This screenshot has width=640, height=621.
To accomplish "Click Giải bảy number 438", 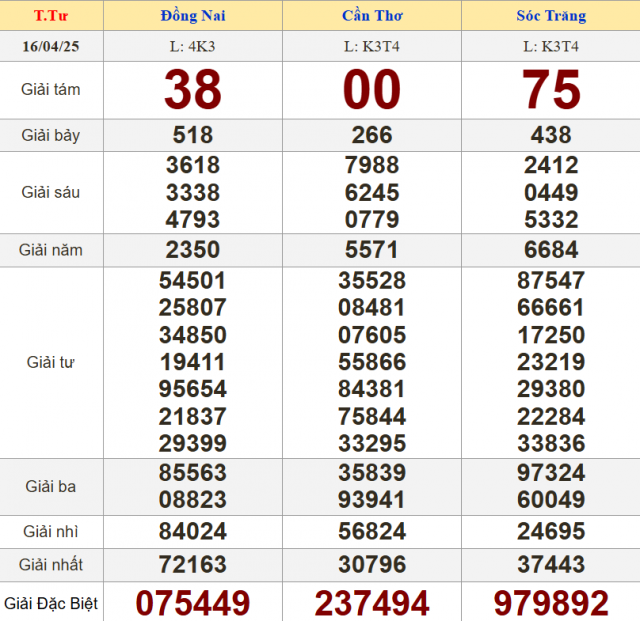I will [x=551, y=135].
